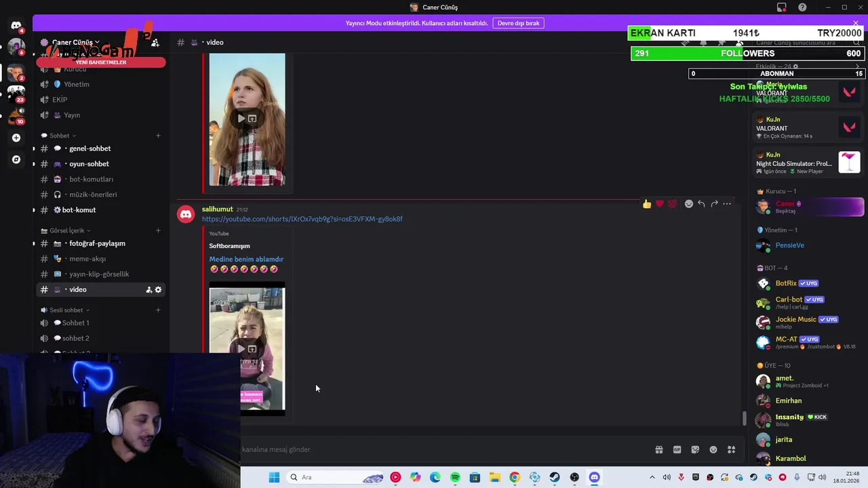
Task: Open more options on salihumut's message
Action: [727, 203]
